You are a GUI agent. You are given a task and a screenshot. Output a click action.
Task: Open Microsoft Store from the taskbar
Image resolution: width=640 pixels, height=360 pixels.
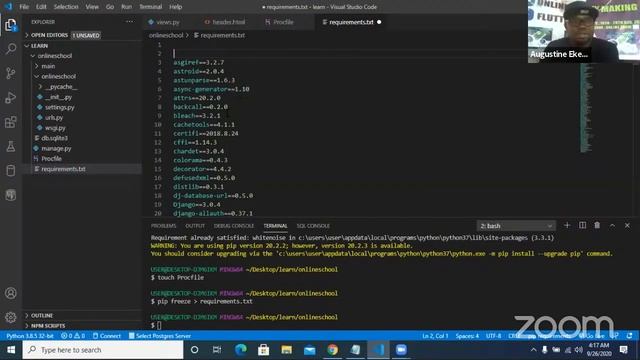264,350
